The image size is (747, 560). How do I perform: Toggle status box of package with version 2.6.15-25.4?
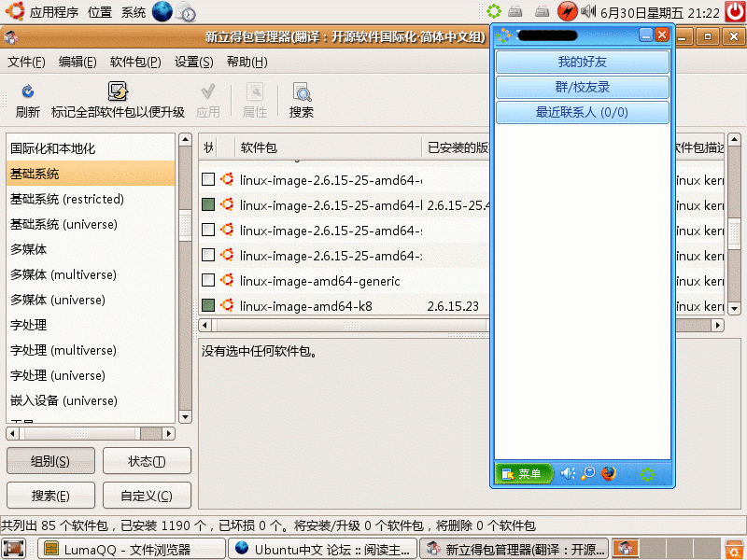[208, 204]
